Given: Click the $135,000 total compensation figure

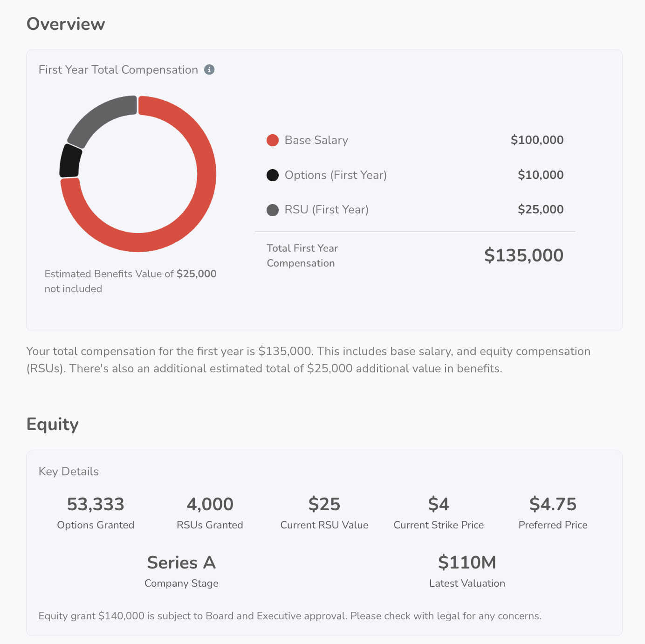Looking at the screenshot, I should [523, 255].
